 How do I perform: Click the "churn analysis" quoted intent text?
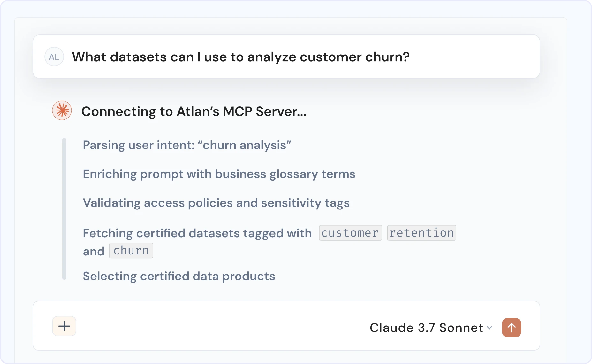click(x=244, y=145)
